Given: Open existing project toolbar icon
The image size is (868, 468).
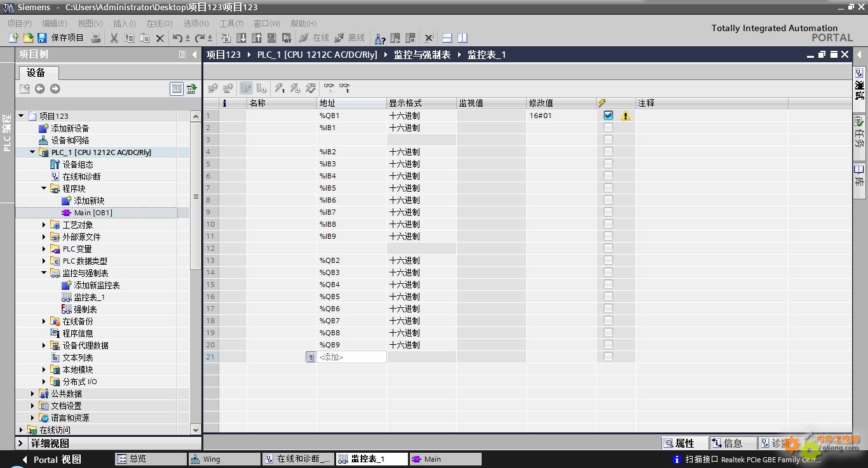Looking at the screenshot, I should click(x=28, y=38).
